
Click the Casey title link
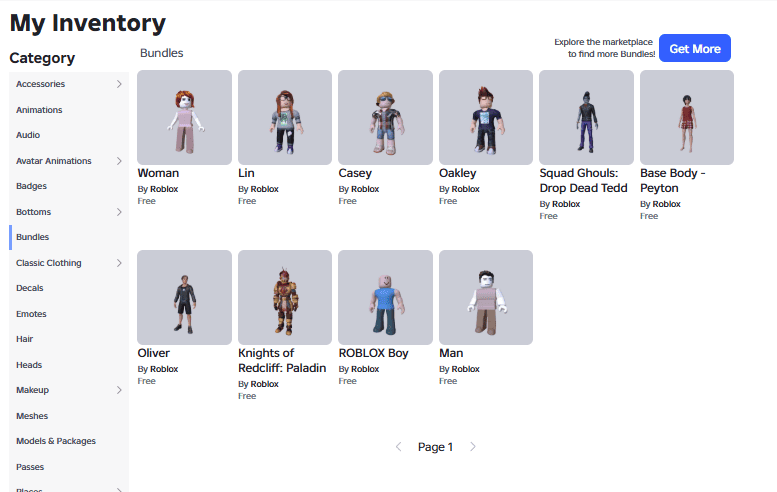tap(355, 173)
